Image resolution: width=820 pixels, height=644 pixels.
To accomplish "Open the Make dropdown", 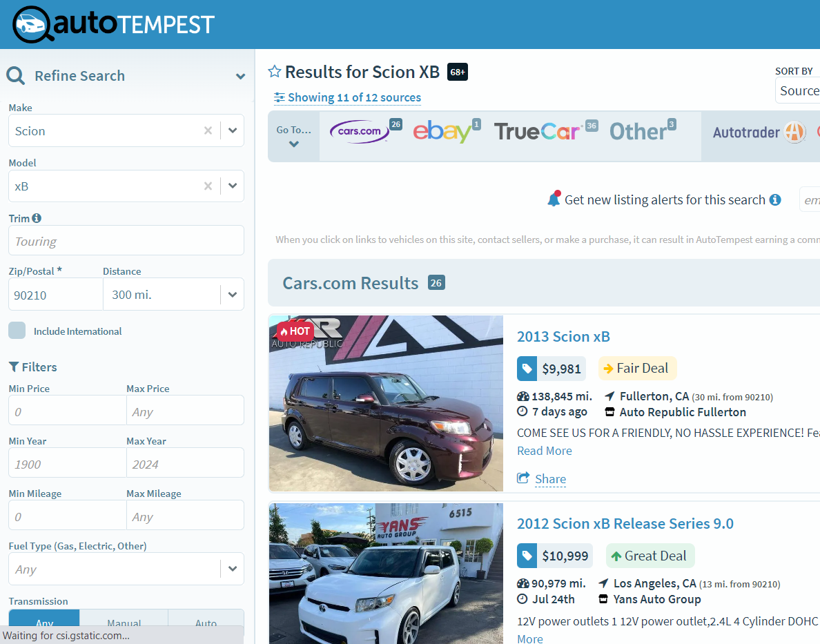I will [233, 130].
